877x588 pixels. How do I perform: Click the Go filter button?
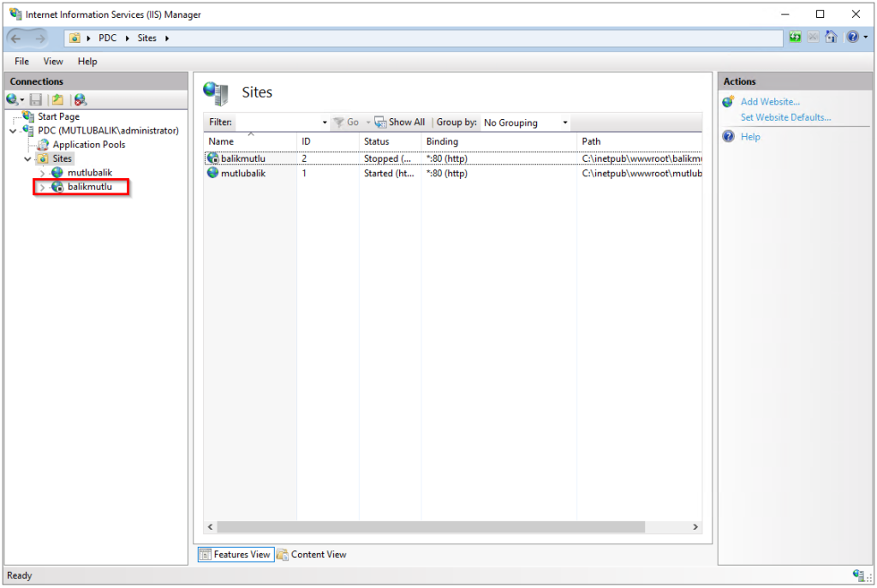(346, 122)
